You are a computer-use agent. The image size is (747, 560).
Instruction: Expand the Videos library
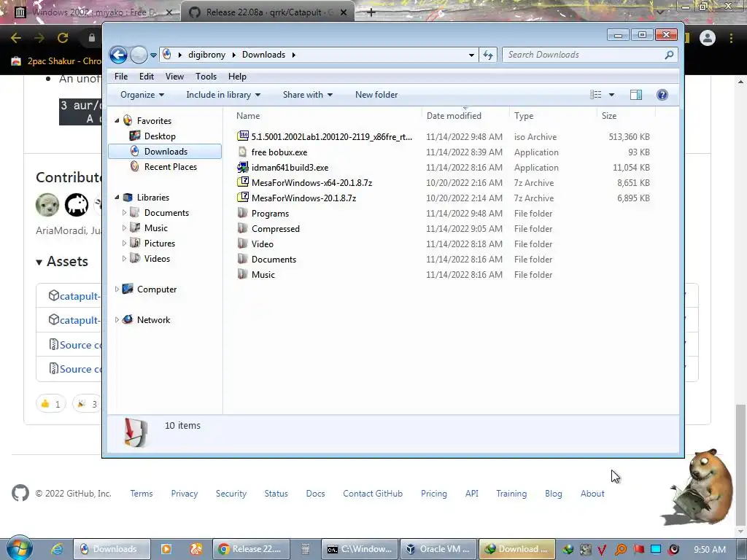[x=124, y=258]
